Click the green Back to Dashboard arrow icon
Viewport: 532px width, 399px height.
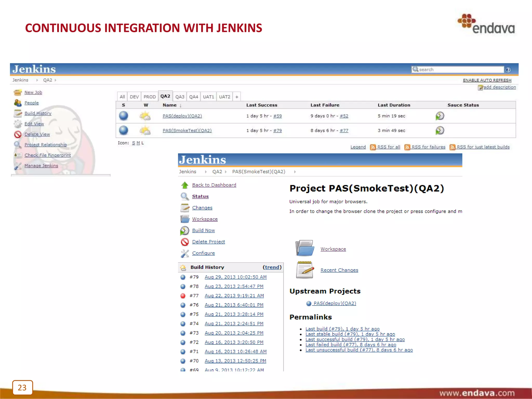[x=185, y=185]
